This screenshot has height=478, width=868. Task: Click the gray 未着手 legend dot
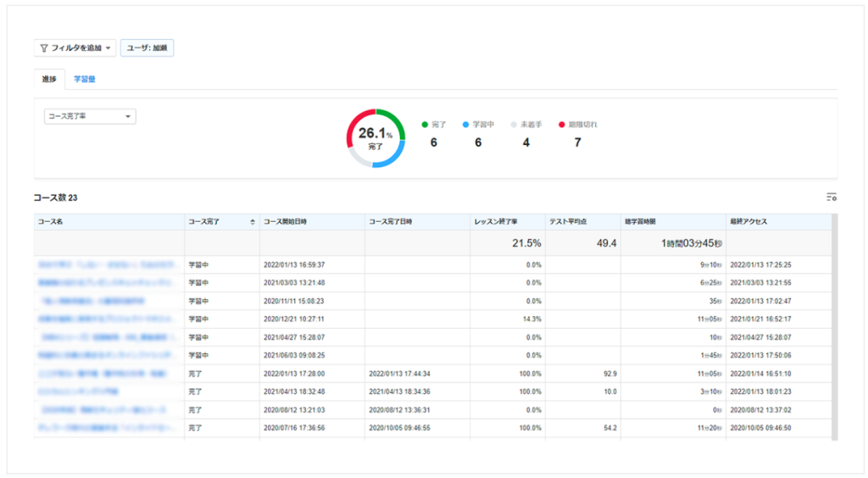point(513,125)
